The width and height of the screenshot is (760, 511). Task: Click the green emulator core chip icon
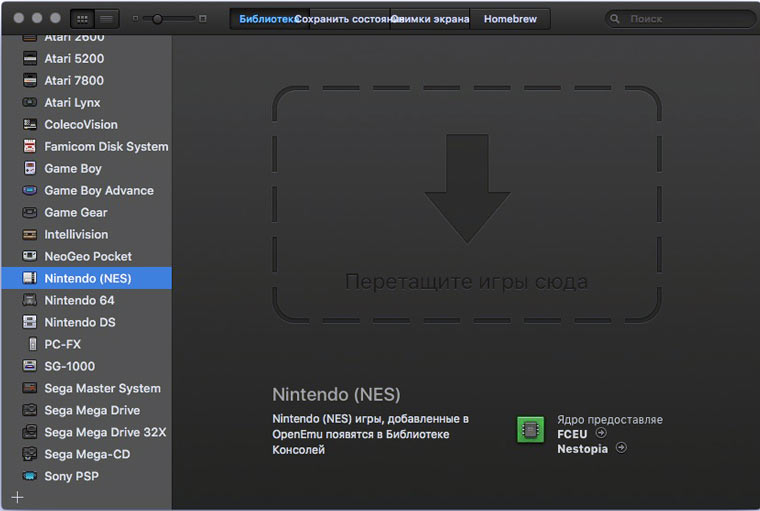pyautogui.click(x=530, y=430)
